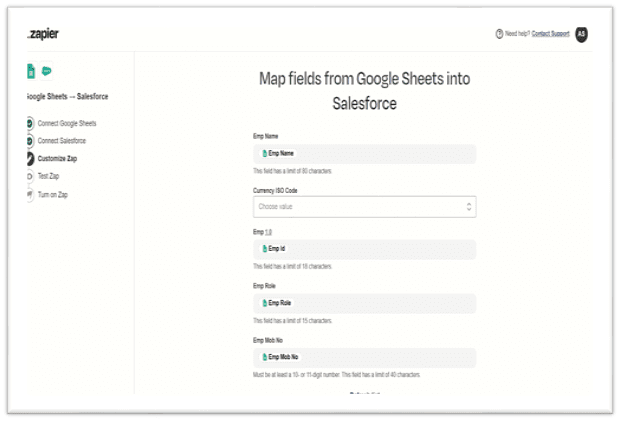Click the Salesforce app icon
The height and width of the screenshot is (422, 618).
46,71
